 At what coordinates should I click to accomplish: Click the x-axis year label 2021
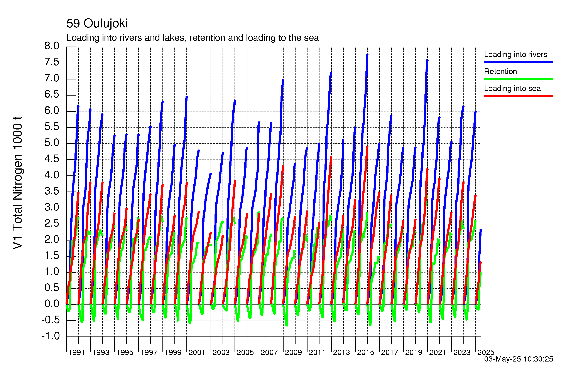point(438,352)
